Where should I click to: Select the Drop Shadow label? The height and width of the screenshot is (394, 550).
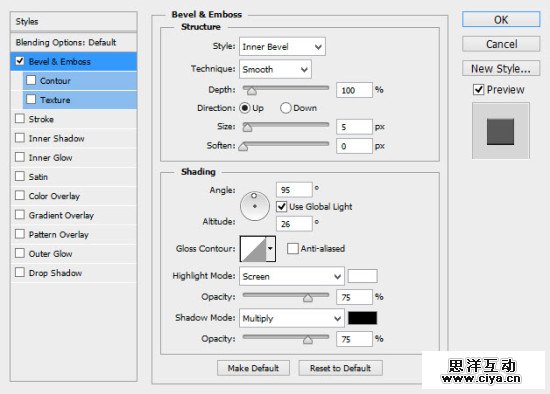click(55, 273)
